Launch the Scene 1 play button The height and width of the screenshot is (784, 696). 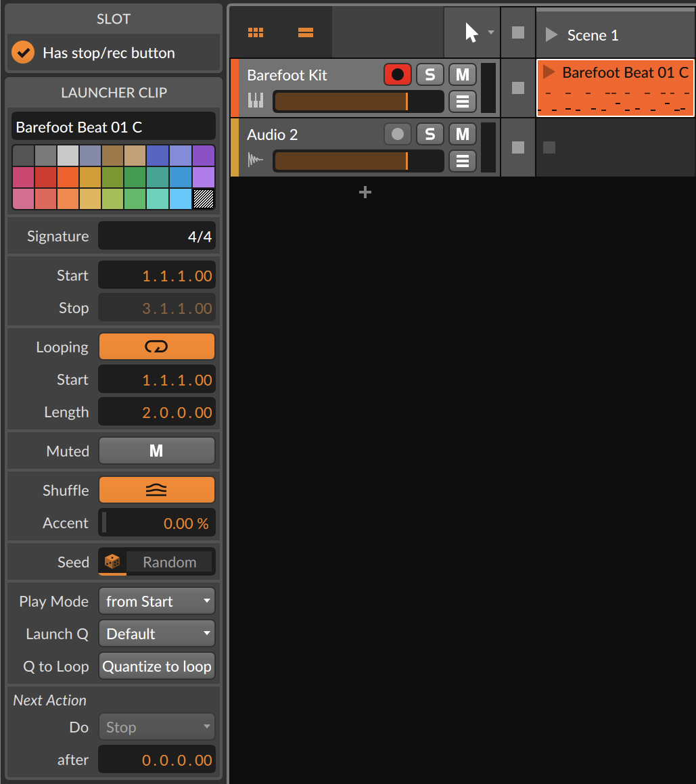551,34
